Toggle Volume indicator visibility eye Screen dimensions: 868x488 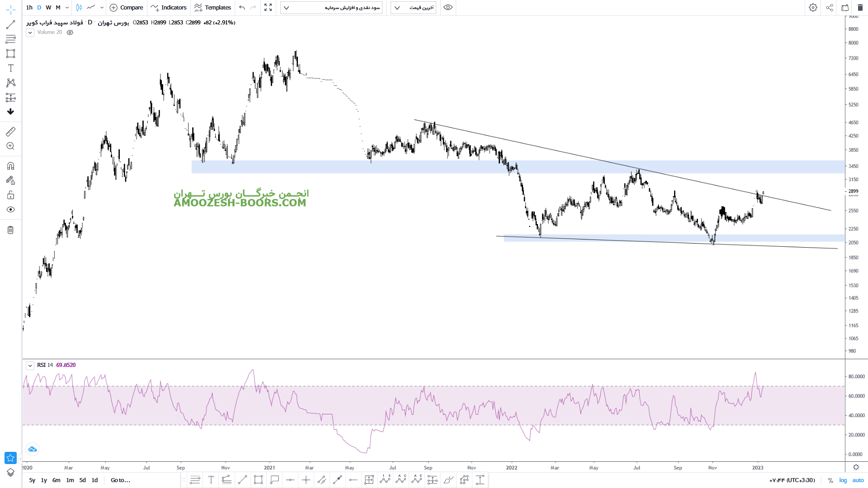click(x=70, y=33)
